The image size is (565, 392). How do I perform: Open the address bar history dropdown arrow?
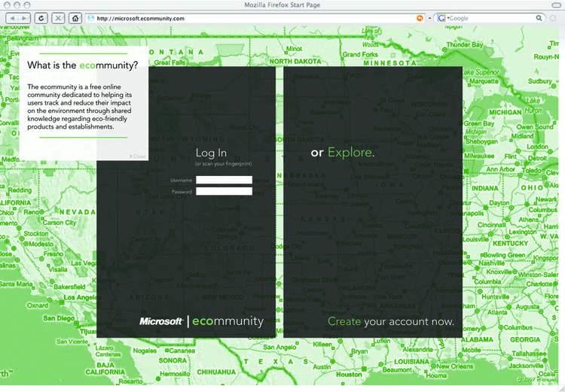(x=429, y=18)
